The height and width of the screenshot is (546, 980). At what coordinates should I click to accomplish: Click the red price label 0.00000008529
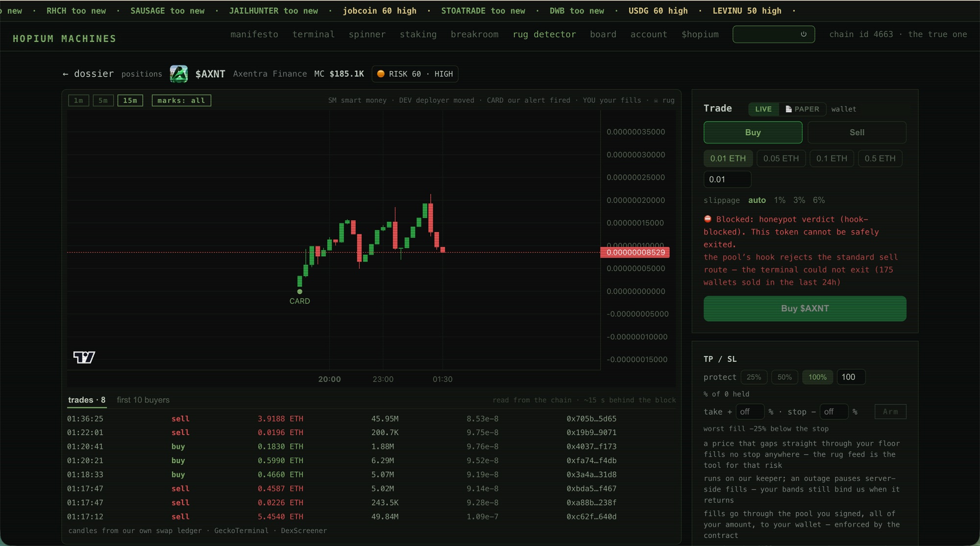point(635,253)
